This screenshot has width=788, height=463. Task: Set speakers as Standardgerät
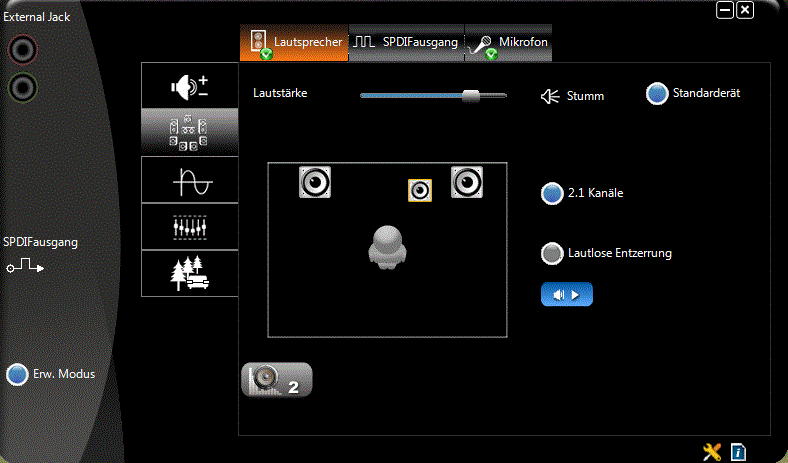[x=657, y=94]
